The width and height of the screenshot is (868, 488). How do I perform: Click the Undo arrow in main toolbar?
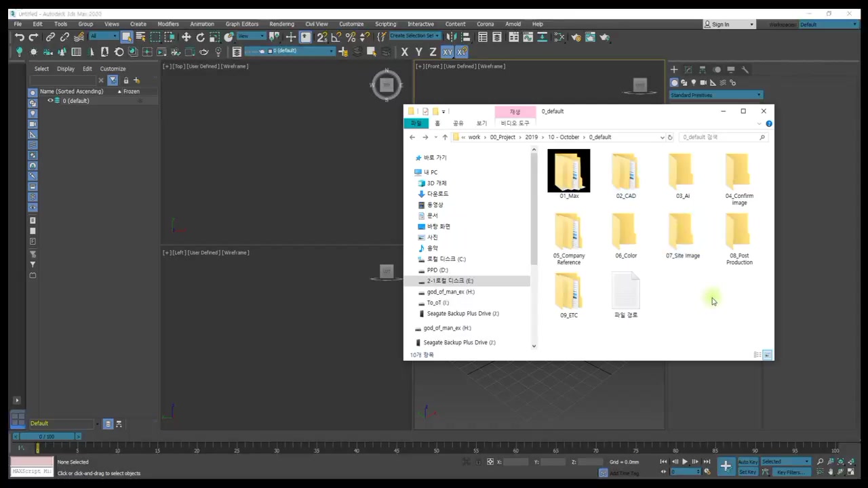(19, 37)
